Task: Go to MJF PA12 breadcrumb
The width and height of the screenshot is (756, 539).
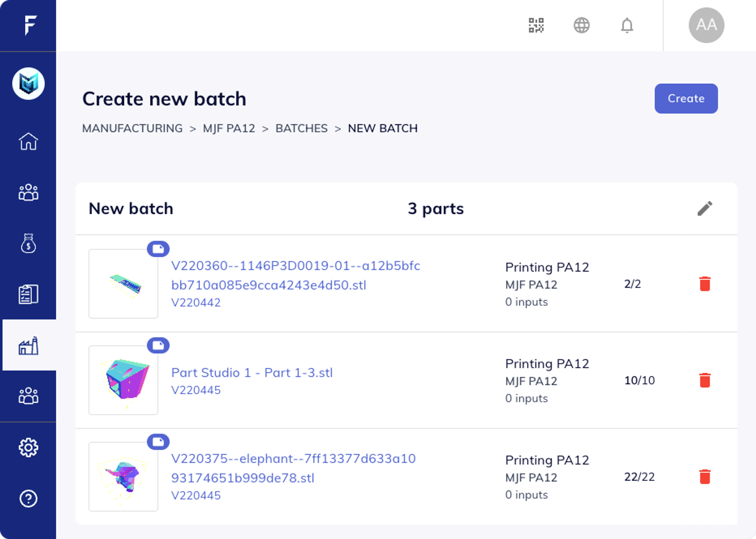Action: point(229,128)
